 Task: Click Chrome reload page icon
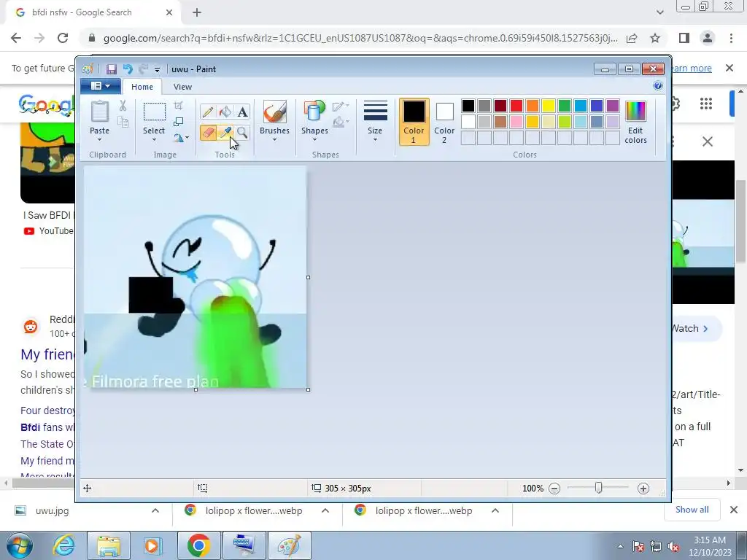tap(63, 38)
